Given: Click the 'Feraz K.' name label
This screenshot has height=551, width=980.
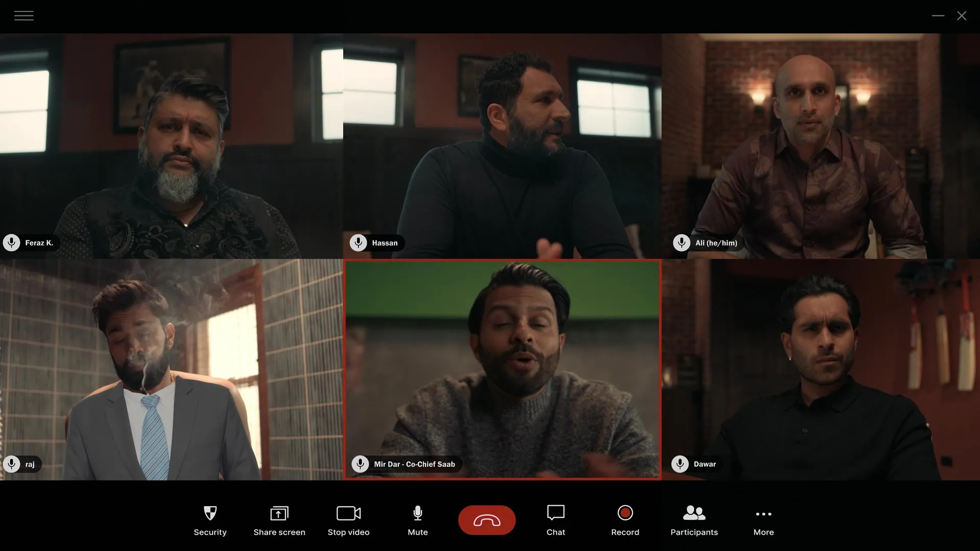Looking at the screenshot, I should (39, 243).
